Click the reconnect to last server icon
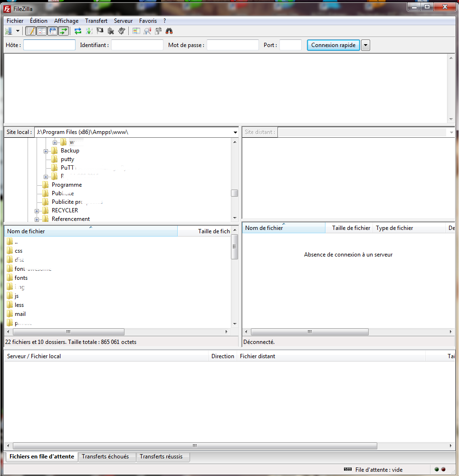The height and width of the screenshot is (476, 459). pyautogui.click(x=122, y=31)
